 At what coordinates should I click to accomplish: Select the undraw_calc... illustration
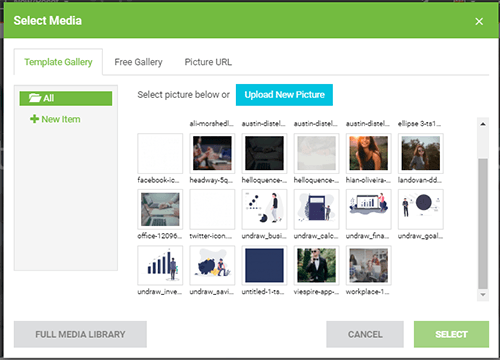tap(316, 209)
